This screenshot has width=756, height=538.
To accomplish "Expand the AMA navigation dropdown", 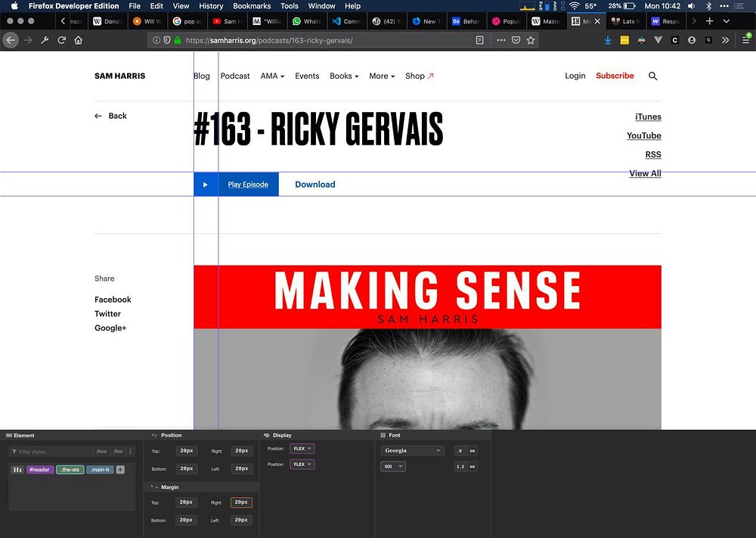I will pyautogui.click(x=272, y=76).
